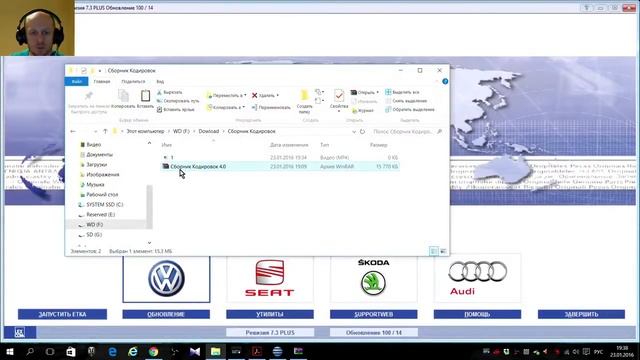Click Выделить все in the ribbon
This screenshot has width=640, height=360.
point(402,92)
